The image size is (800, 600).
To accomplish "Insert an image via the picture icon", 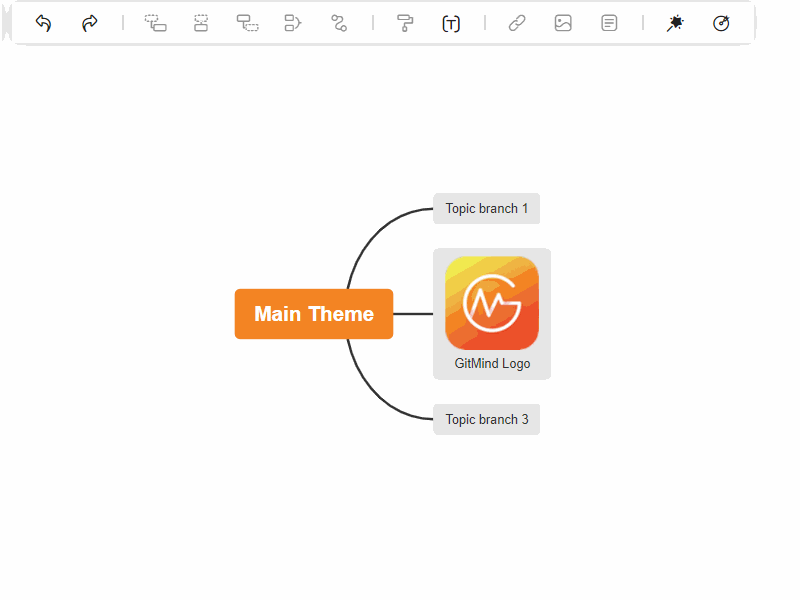I will [563, 23].
